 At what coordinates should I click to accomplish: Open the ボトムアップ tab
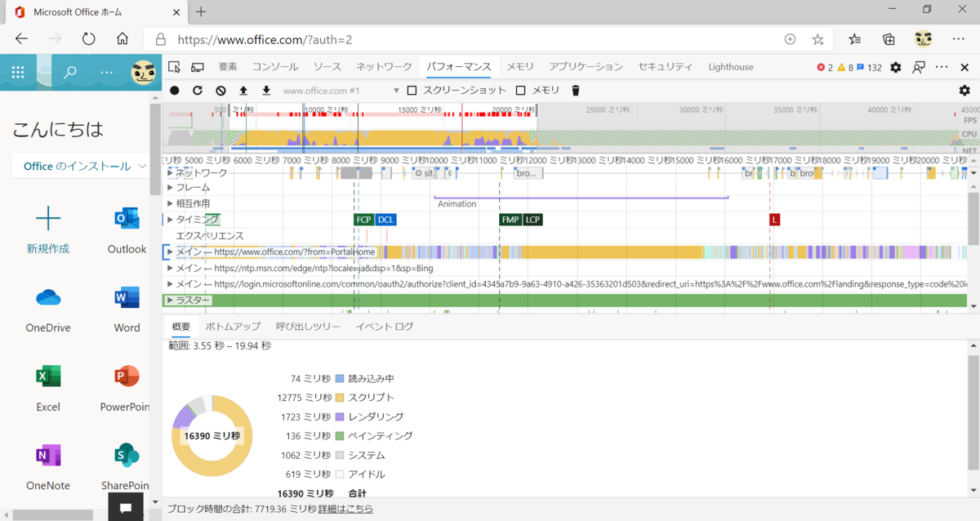point(233,327)
